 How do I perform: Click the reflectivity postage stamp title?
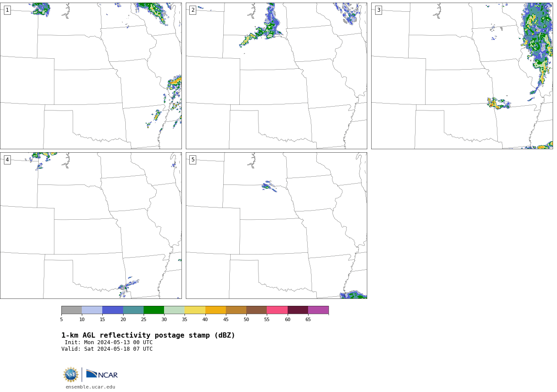tap(148, 335)
